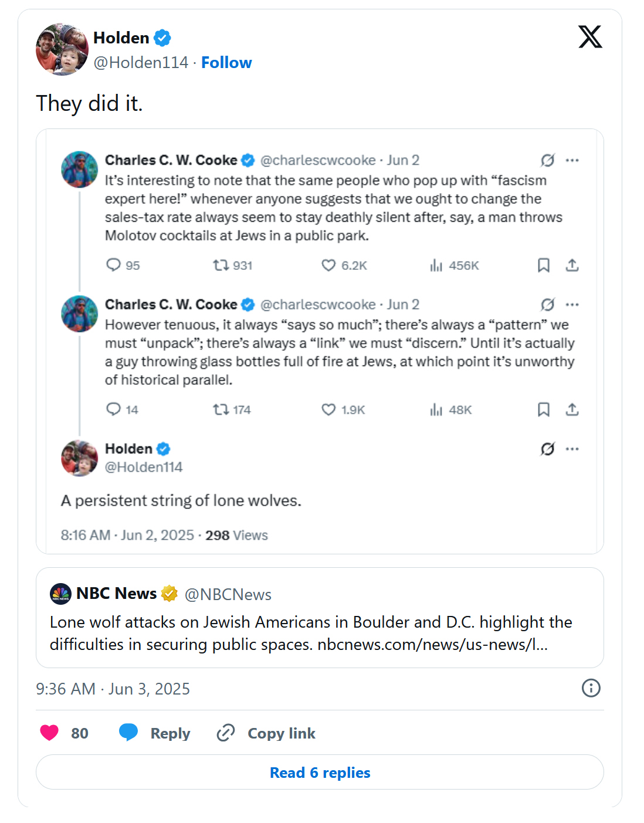Open more options on first Cooke tweet

click(x=572, y=160)
